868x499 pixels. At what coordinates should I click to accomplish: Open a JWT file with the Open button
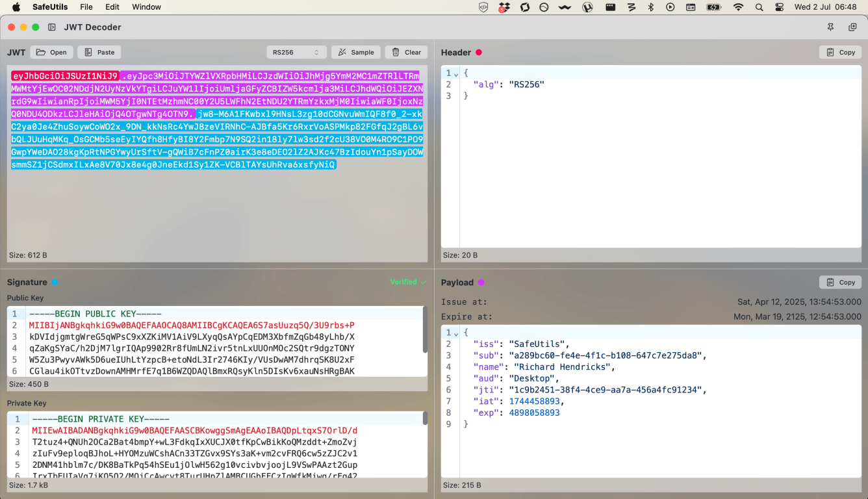[51, 52]
